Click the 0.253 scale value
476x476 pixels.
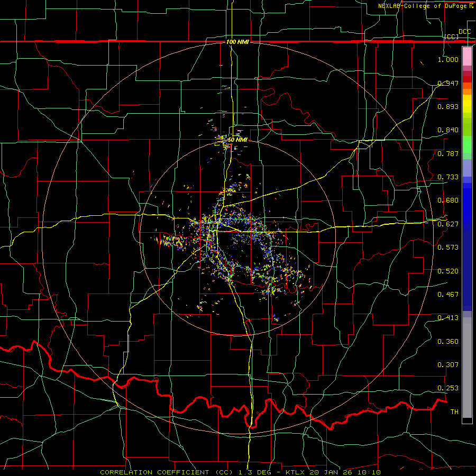448,388
